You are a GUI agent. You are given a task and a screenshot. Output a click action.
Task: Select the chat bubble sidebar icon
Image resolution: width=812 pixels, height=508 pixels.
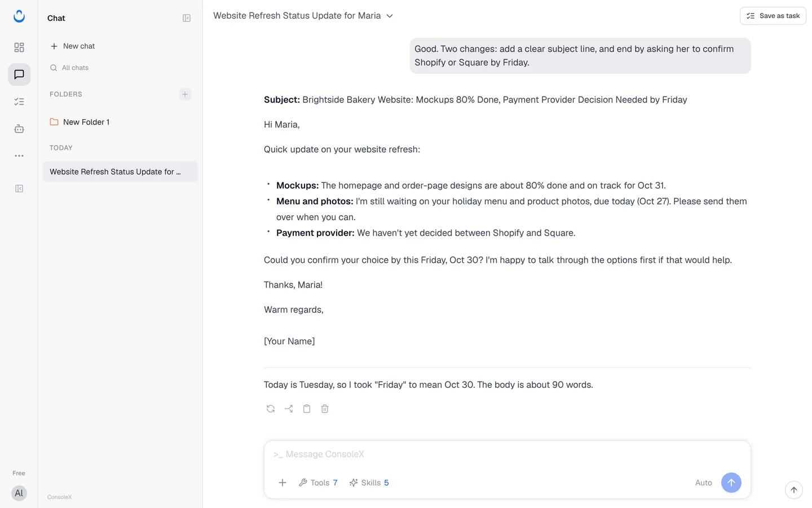pyautogui.click(x=19, y=75)
